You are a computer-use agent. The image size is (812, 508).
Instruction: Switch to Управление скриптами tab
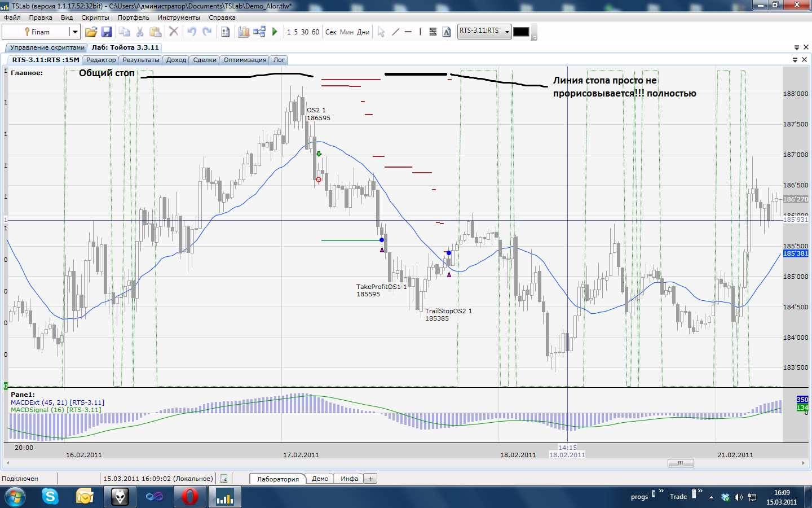coord(47,47)
